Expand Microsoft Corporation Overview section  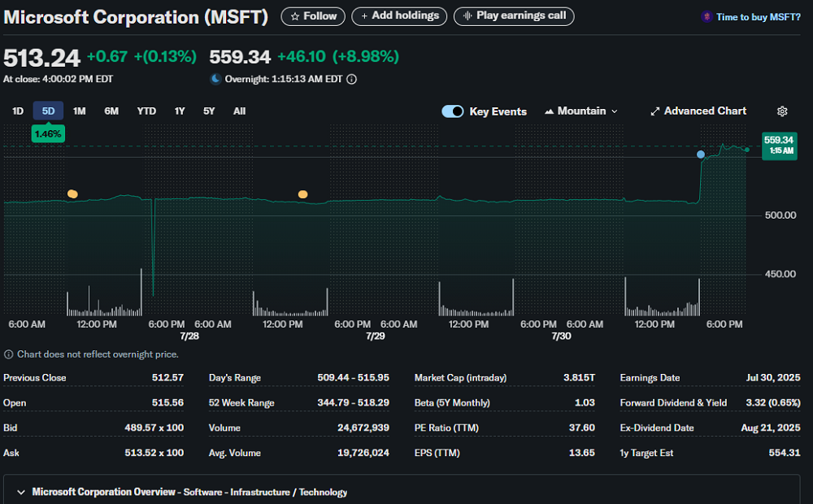[x=21, y=492]
